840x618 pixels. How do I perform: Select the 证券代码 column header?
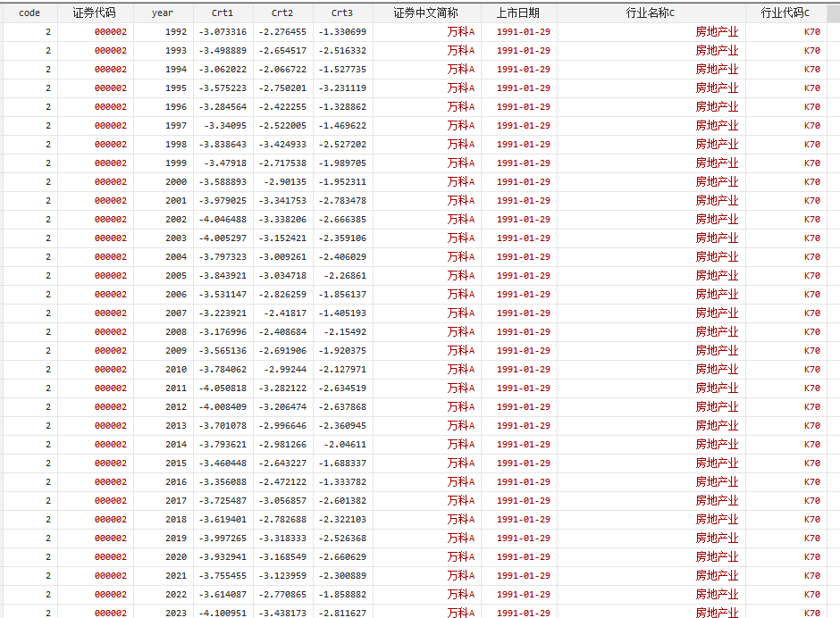[95, 13]
